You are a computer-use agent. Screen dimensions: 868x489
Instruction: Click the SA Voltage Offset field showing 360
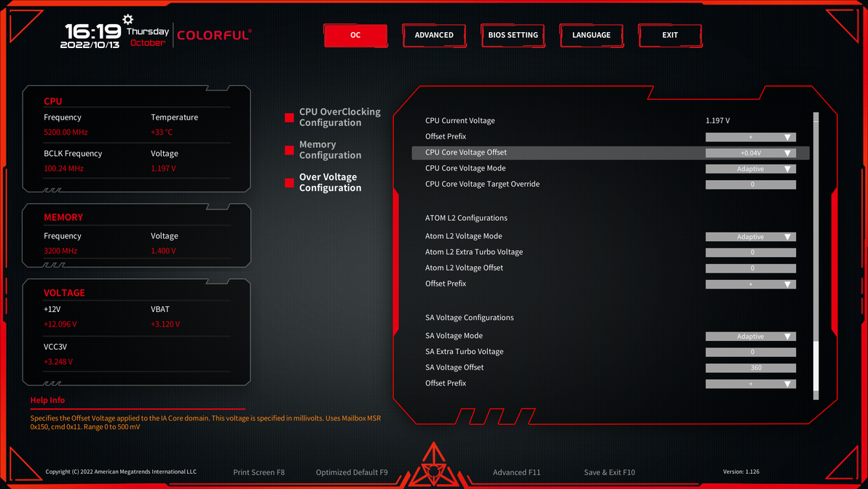click(751, 368)
